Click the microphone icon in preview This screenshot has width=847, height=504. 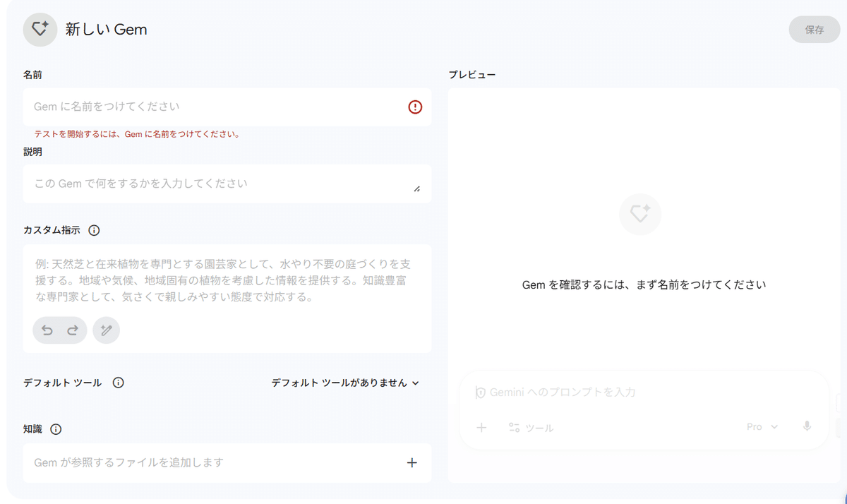coord(807,426)
